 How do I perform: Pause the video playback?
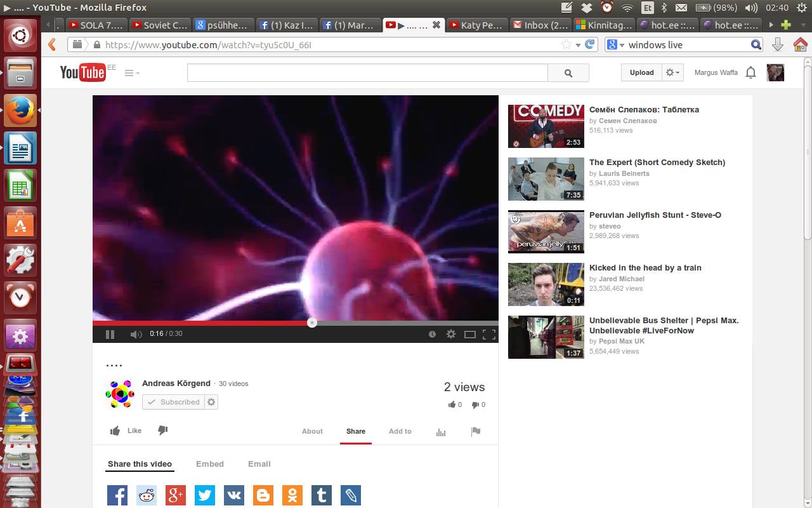110,334
